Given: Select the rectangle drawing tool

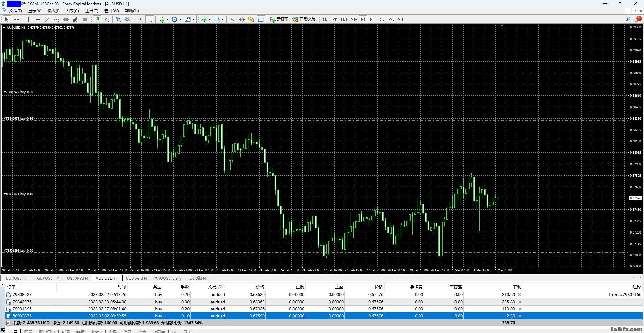Looking at the screenshot, I should (85, 19).
